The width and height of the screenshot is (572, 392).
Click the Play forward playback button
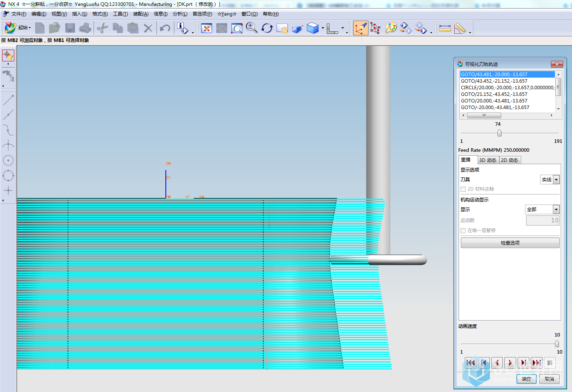510,363
